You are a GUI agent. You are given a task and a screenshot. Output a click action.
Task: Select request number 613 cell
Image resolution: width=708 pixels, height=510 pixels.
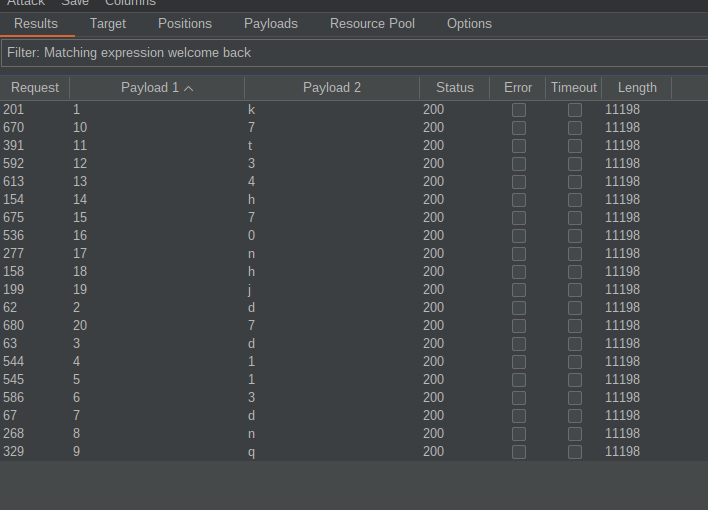tap(14, 182)
